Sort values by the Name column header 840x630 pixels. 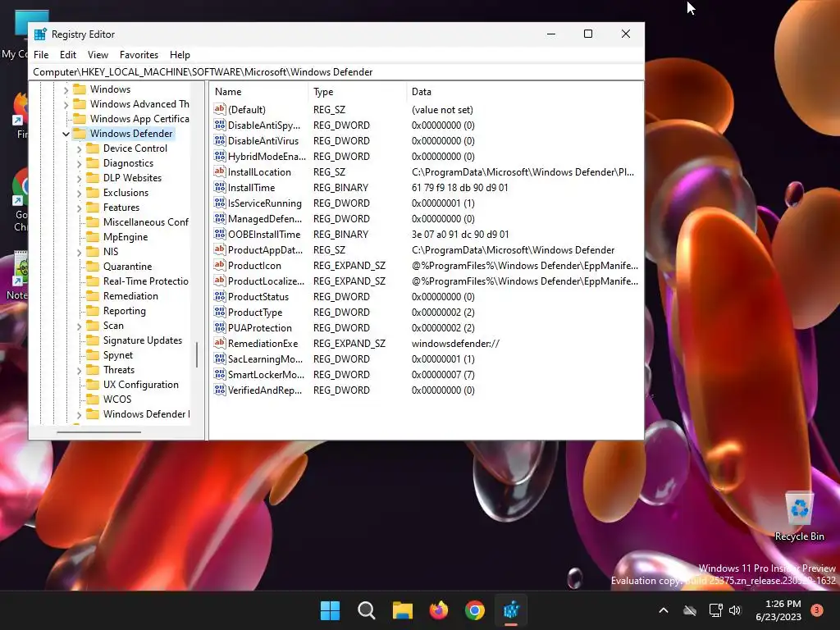259,92
